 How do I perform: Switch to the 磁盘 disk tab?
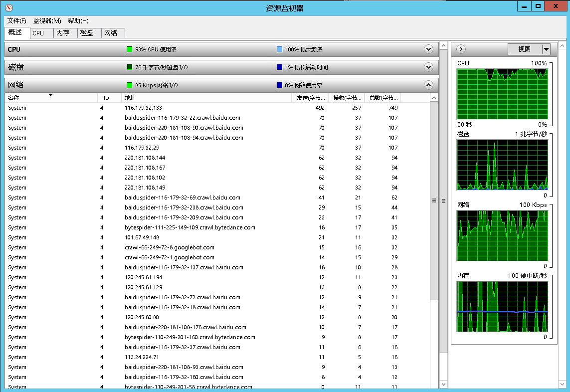87,33
